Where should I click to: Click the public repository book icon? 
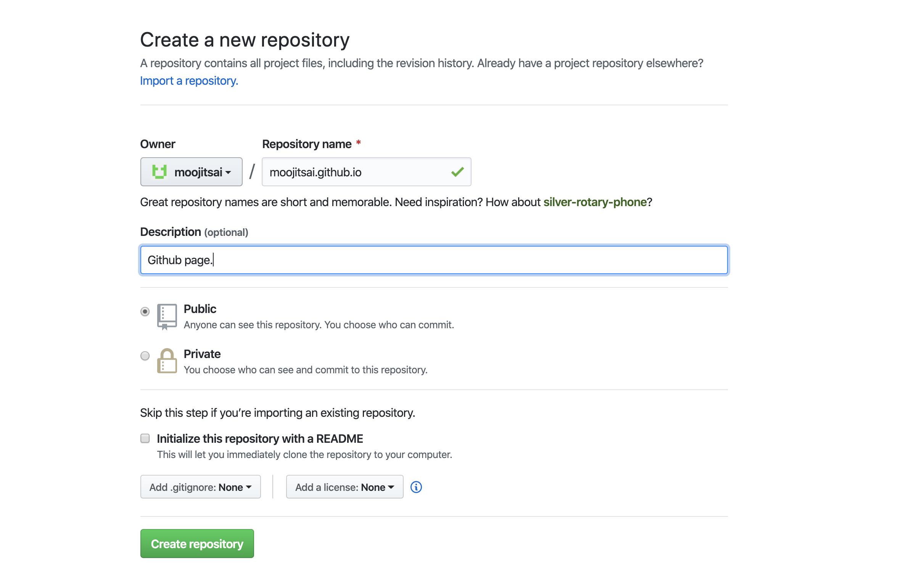[x=167, y=317]
